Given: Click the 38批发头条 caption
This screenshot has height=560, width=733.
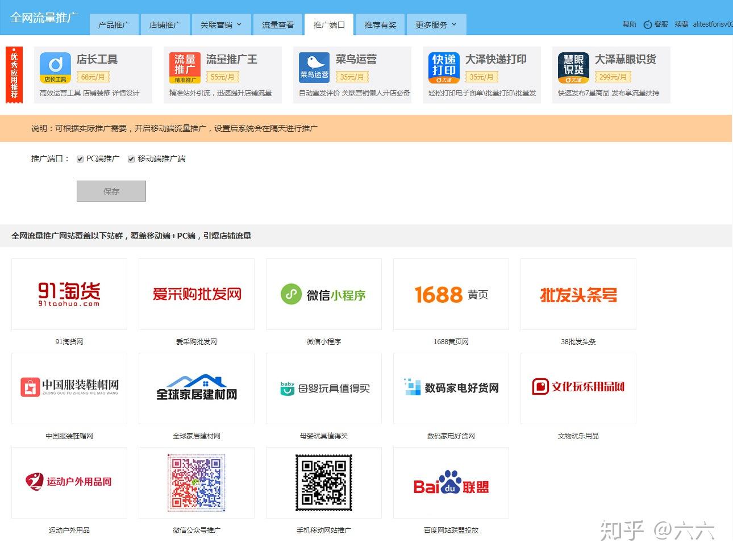Looking at the screenshot, I should click(578, 342).
